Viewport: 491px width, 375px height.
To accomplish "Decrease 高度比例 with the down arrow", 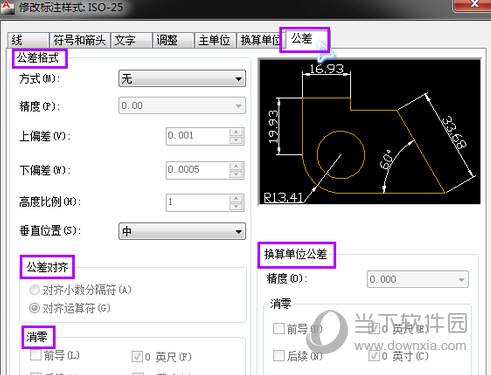I will click(x=236, y=207).
